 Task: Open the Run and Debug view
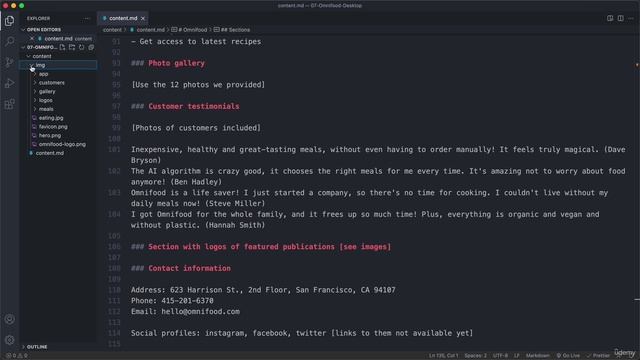(9, 83)
